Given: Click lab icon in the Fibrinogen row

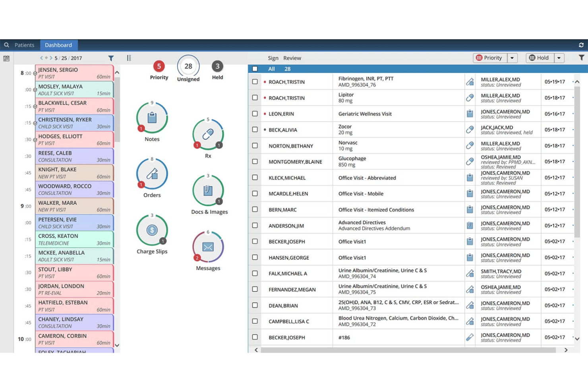Looking at the screenshot, I should 470,82.
